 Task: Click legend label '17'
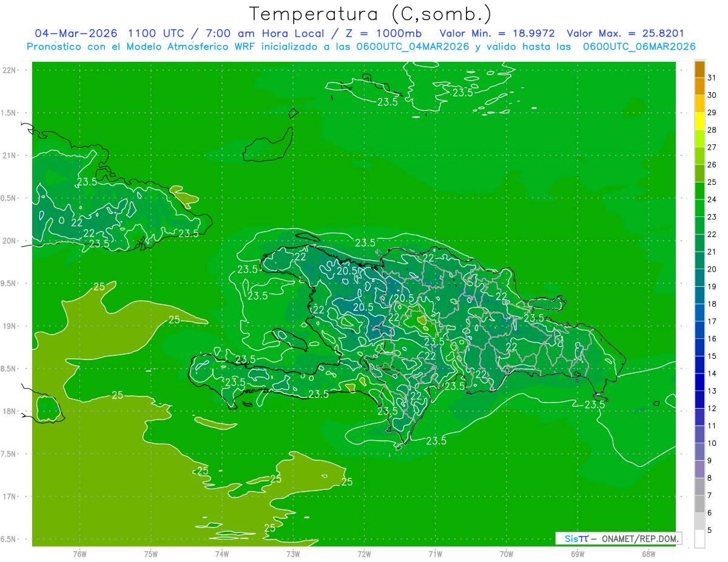(x=712, y=321)
